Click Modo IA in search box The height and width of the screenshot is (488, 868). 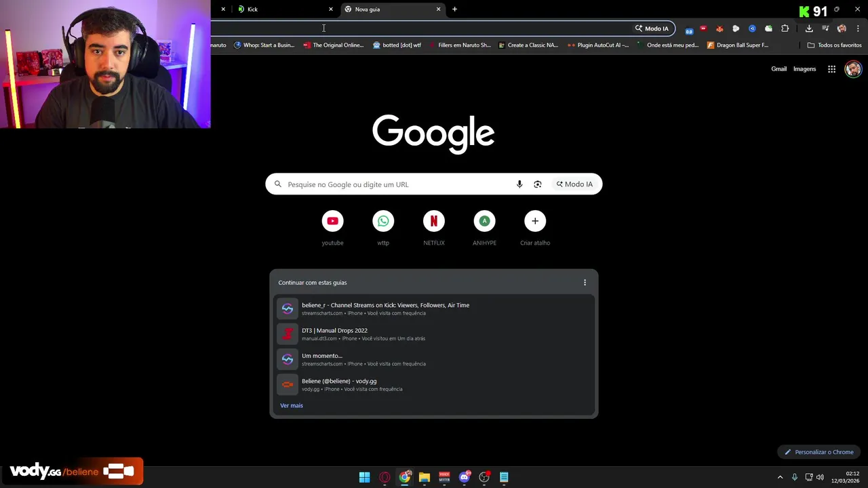pos(574,184)
